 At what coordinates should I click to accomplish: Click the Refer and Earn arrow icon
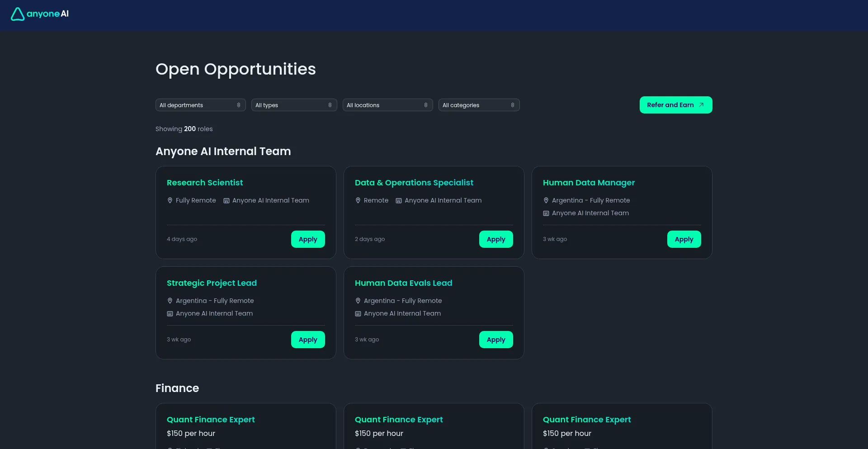(701, 105)
